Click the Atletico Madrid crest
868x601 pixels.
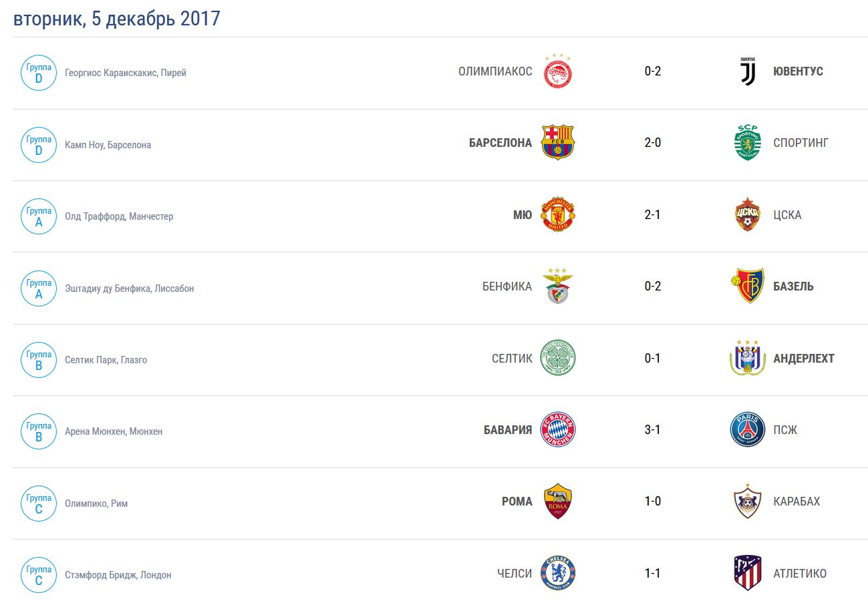coord(747,573)
